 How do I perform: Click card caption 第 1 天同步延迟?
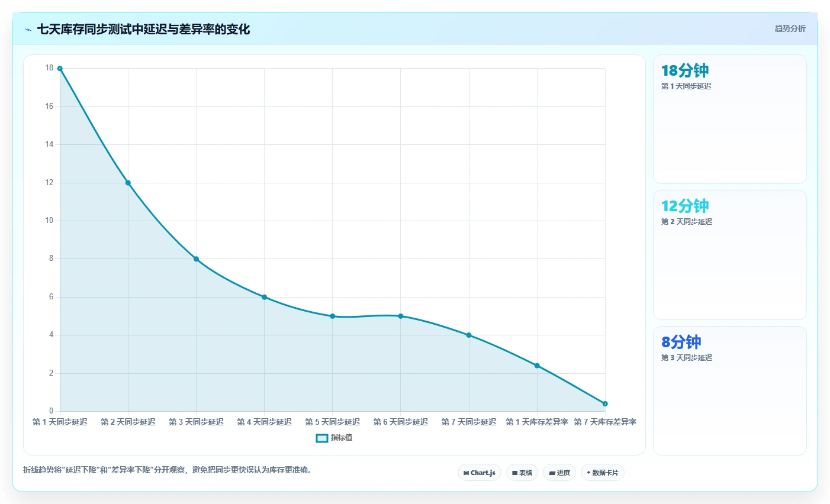click(x=686, y=86)
